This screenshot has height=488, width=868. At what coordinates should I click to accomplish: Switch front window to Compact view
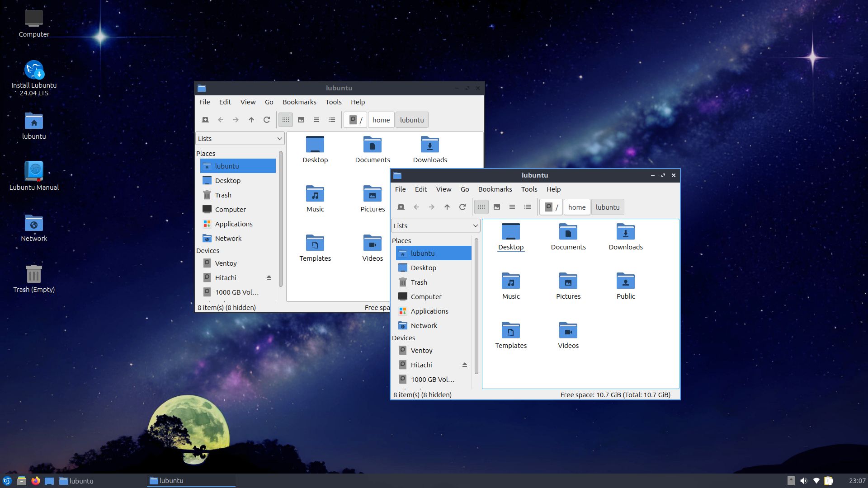click(x=512, y=207)
